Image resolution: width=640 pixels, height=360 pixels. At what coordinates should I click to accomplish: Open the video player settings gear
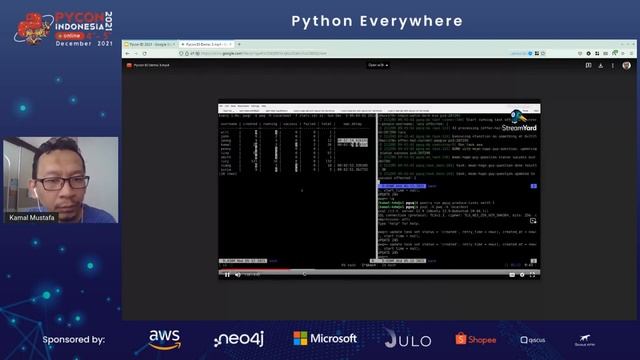[x=522, y=275]
